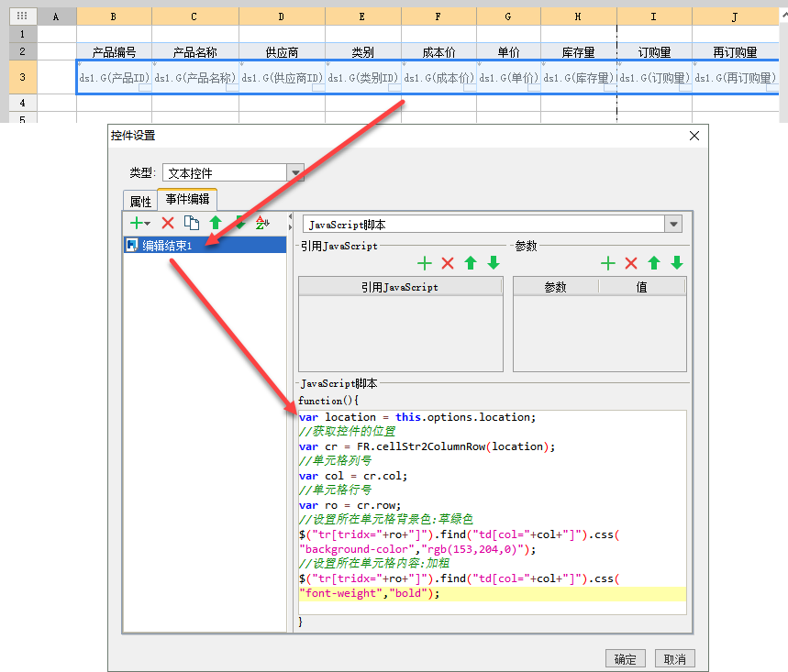This screenshot has height=672, width=788.
Task: Confirm settings with 确定 button
Action: pyautogui.click(x=626, y=659)
